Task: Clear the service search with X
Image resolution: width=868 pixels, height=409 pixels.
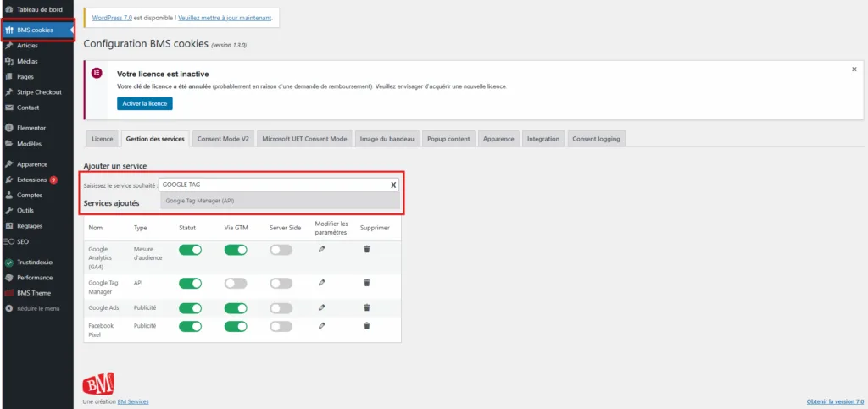Action: [393, 185]
